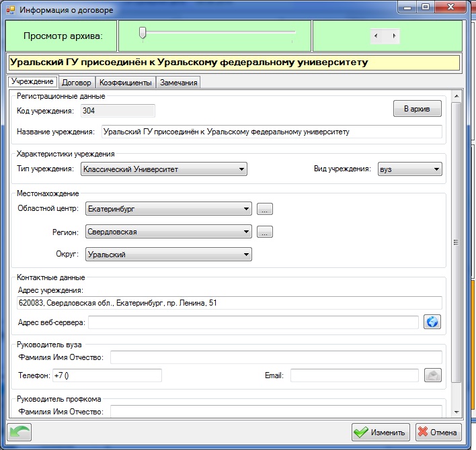This screenshot has height=450, width=476.
Task: Go to next archive entry arrow
Action: 394,36
